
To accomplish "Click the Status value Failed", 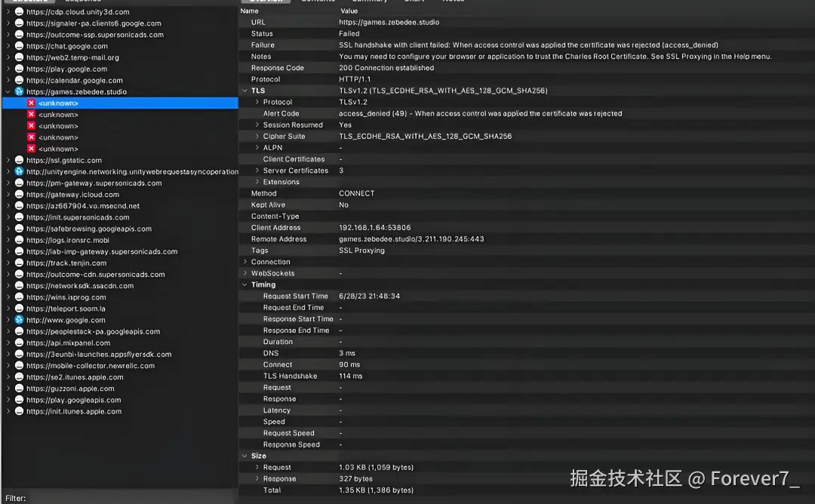I will pos(349,34).
